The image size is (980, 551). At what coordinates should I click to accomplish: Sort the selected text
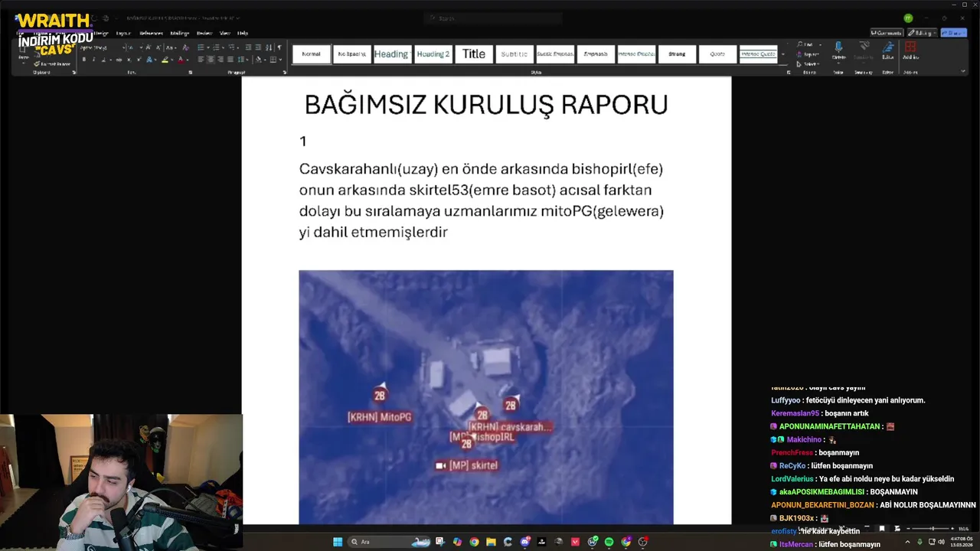click(269, 47)
